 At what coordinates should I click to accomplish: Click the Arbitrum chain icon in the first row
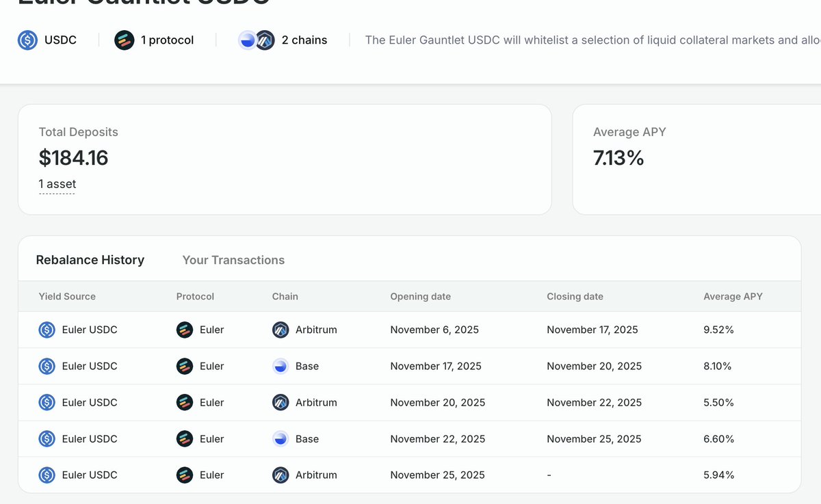pos(280,330)
